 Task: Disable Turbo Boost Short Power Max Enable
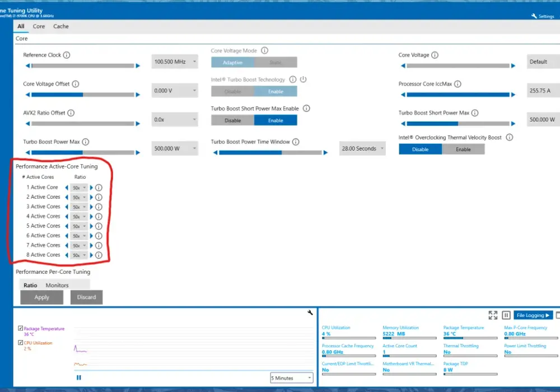point(232,120)
